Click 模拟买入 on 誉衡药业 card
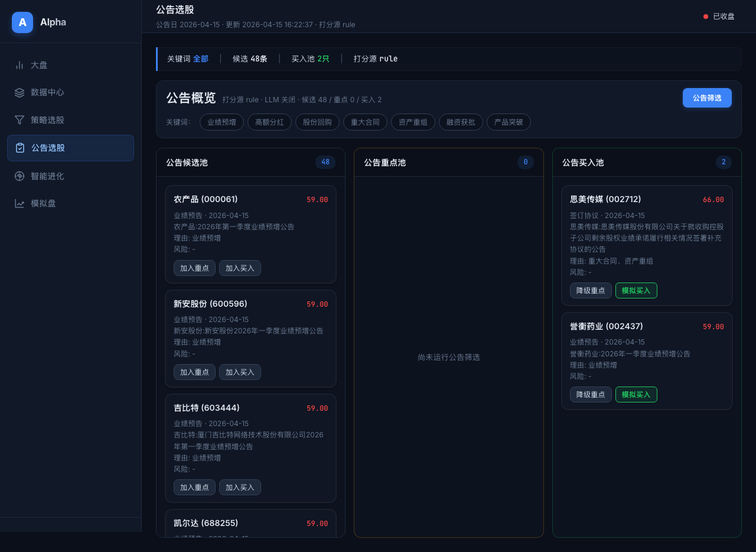The height and width of the screenshot is (552, 756). pyautogui.click(x=636, y=394)
